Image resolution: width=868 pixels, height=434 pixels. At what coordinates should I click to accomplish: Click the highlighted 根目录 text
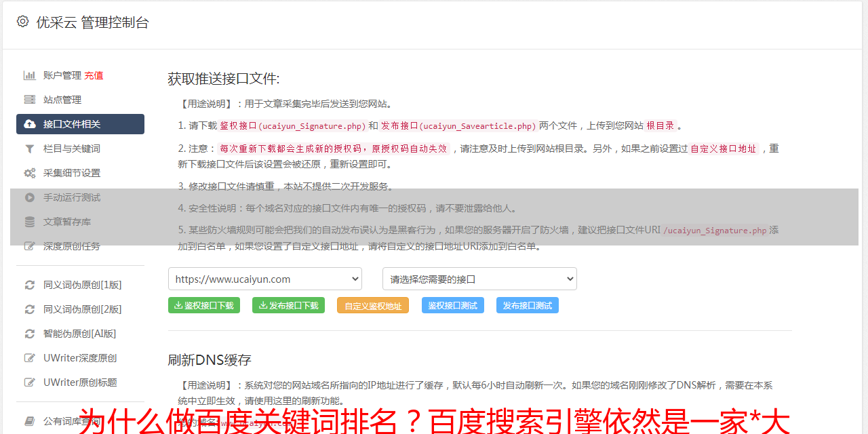click(660, 125)
